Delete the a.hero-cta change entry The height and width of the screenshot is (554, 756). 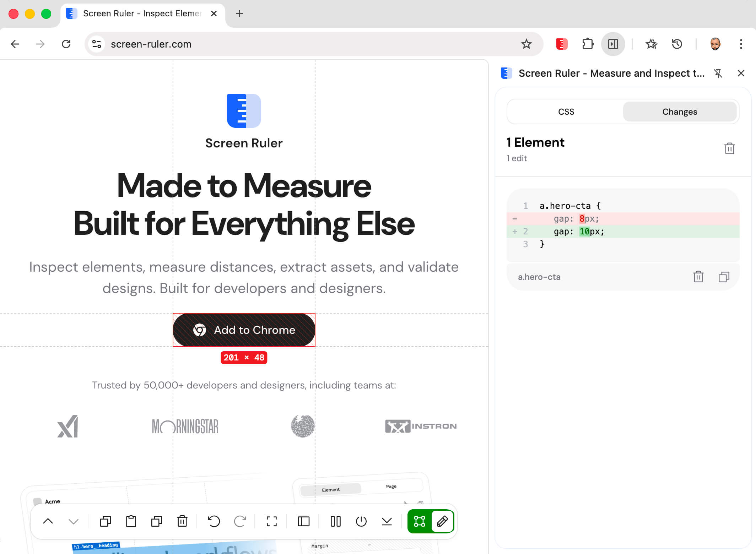pyautogui.click(x=698, y=277)
